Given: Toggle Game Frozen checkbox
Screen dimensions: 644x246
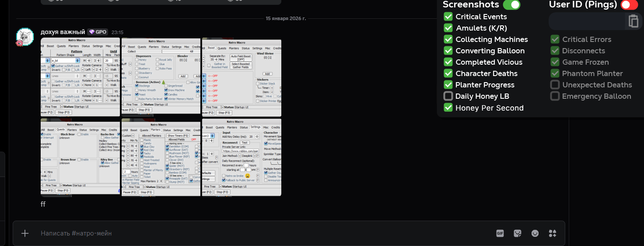Looking at the screenshot, I should click(x=555, y=62).
